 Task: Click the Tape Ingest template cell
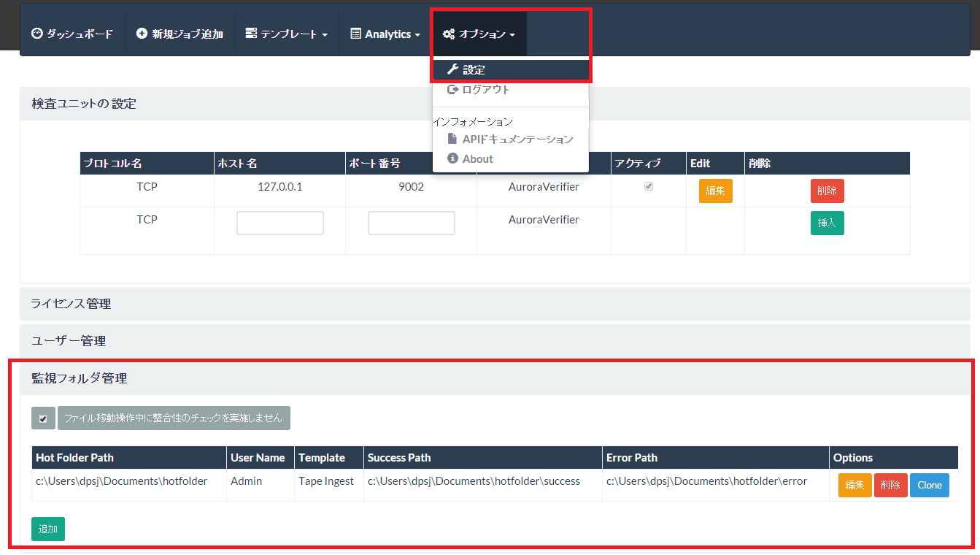(x=326, y=481)
